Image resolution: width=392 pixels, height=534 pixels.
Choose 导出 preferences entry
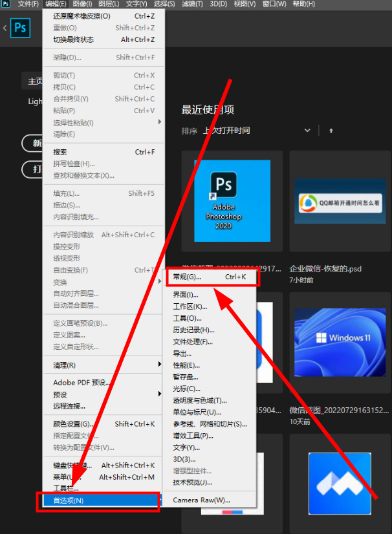point(210,354)
